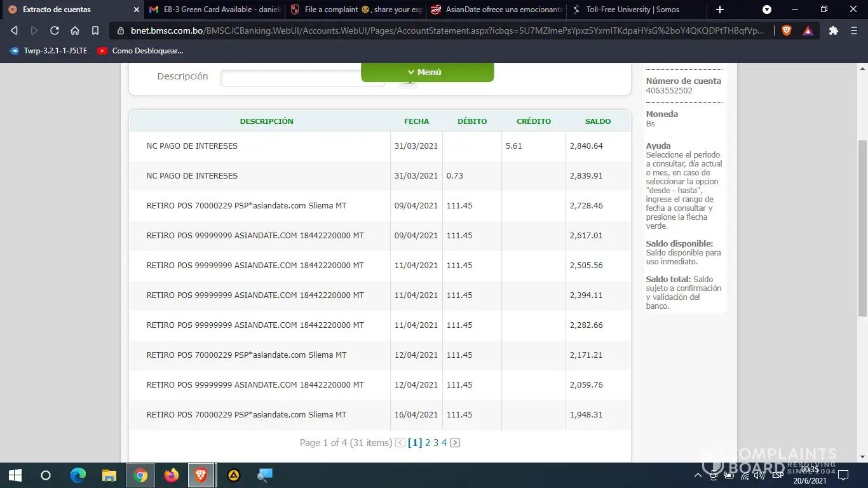868x488 pixels.
Task: Click the Descripción search input field
Action: tap(302, 78)
